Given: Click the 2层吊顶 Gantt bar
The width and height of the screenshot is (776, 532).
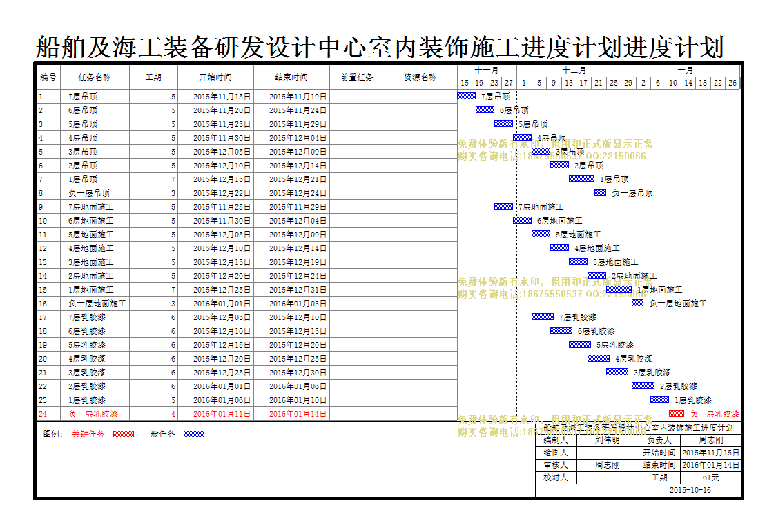Looking at the screenshot, I should pos(559,165).
